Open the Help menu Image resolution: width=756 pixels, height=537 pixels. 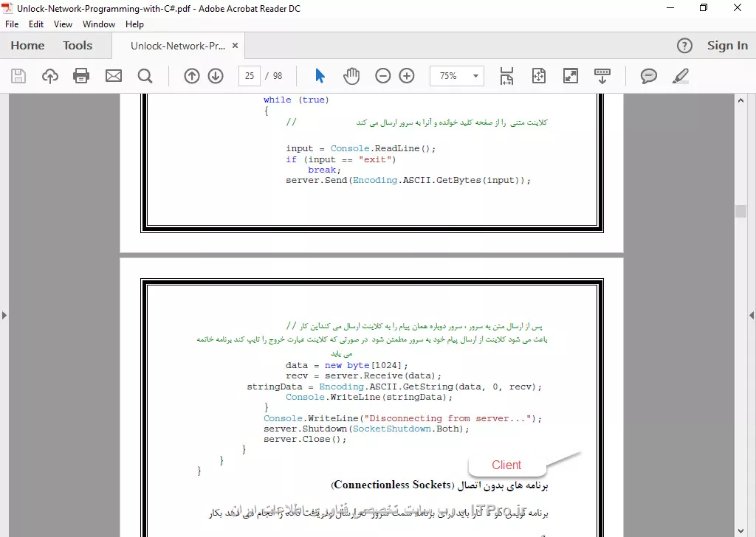pyautogui.click(x=134, y=24)
